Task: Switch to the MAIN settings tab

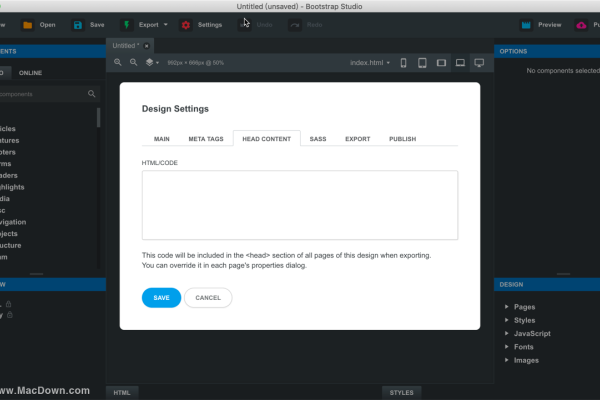Action: (161, 139)
